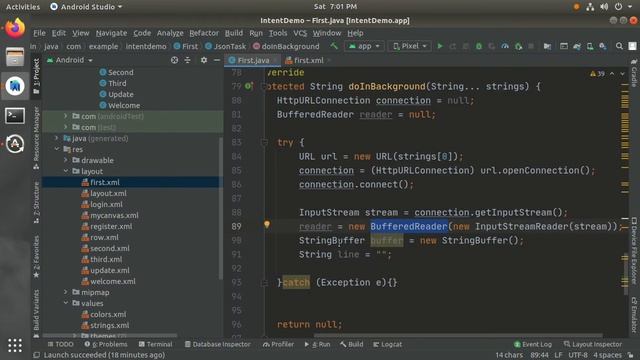The width and height of the screenshot is (640, 360).
Task: Collapse the values folder
Action: click(66, 303)
